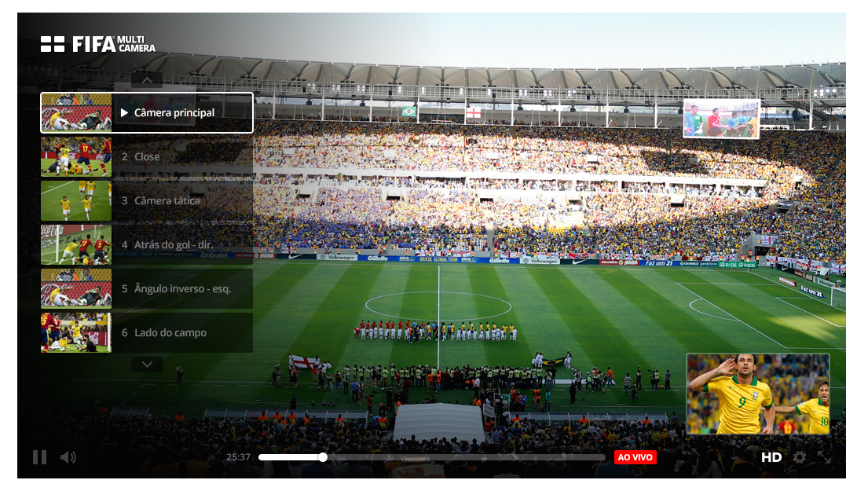Viewport: 868px width, 480px height.
Task: Open the picture-in-picture player thumbnail
Action: (x=758, y=394)
